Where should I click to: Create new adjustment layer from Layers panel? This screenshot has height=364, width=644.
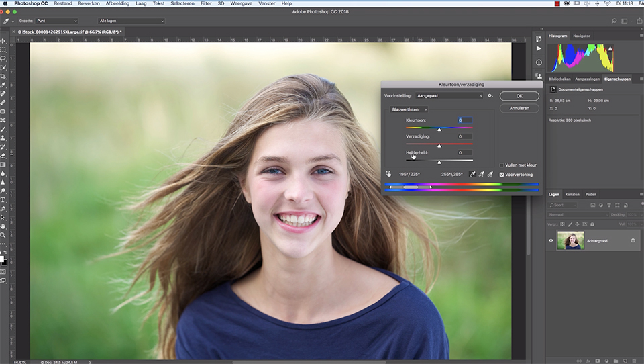click(606, 361)
